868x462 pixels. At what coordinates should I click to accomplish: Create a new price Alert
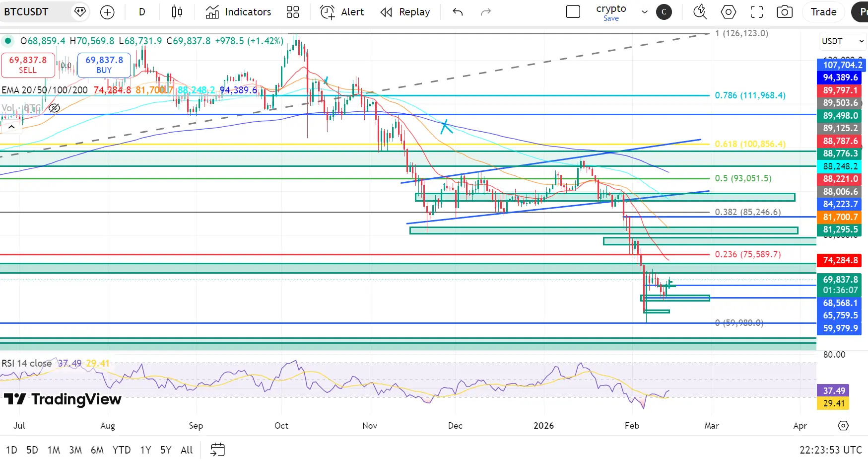point(342,12)
